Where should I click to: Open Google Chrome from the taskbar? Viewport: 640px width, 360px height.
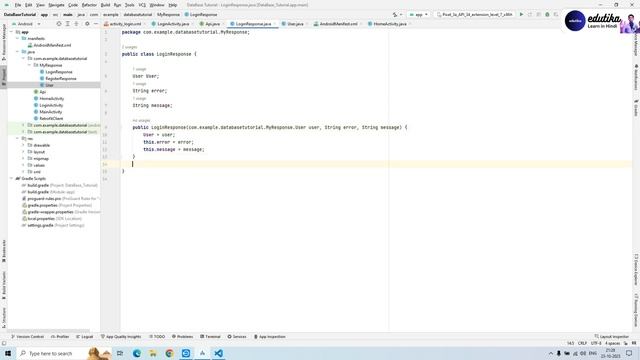tap(169, 353)
